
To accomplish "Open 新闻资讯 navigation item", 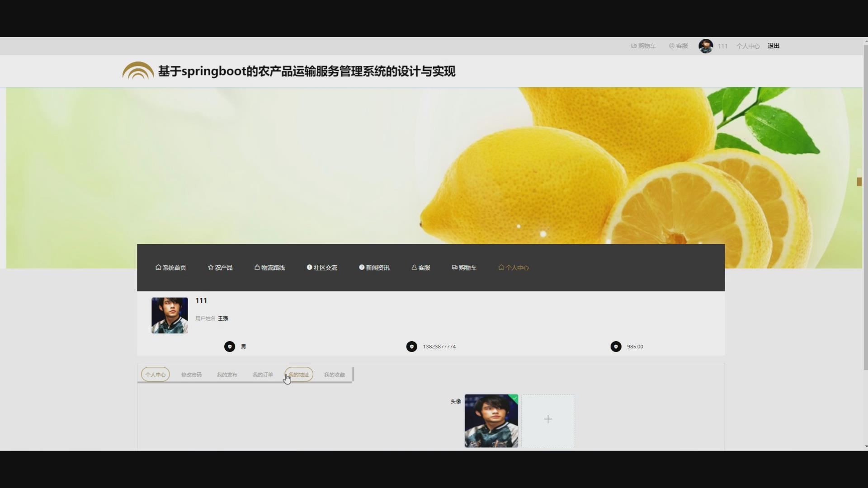I will [374, 267].
